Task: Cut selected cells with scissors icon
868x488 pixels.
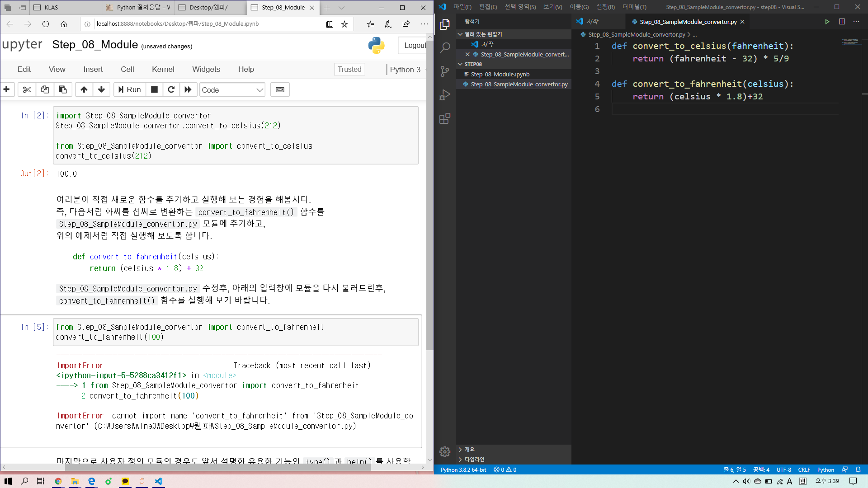Action: pyautogui.click(x=27, y=89)
